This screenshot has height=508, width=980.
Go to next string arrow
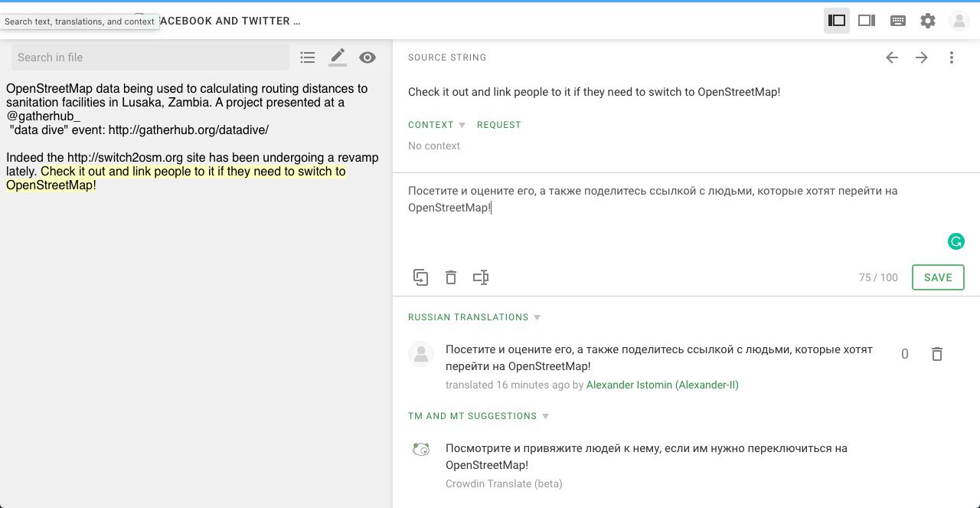pyautogui.click(x=922, y=57)
